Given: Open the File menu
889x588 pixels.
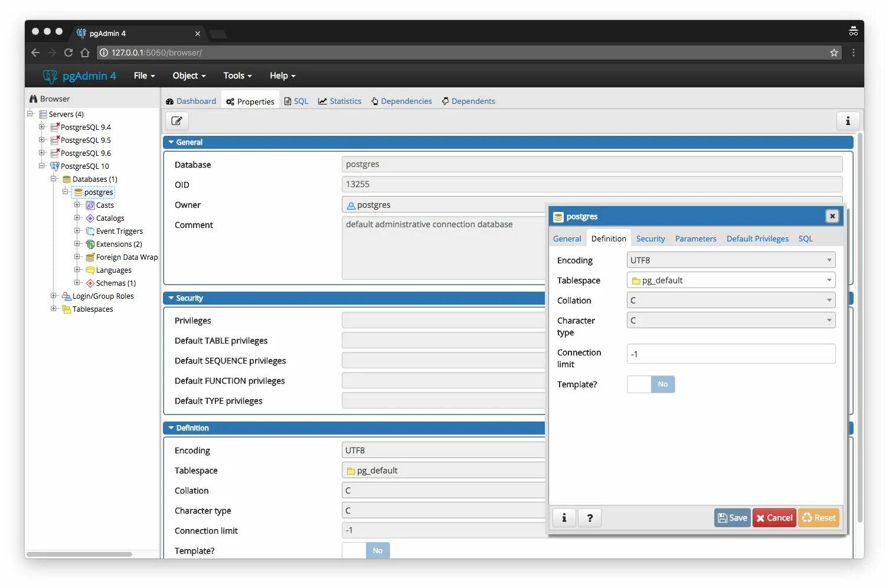Looking at the screenshot, I should point(144,76).
